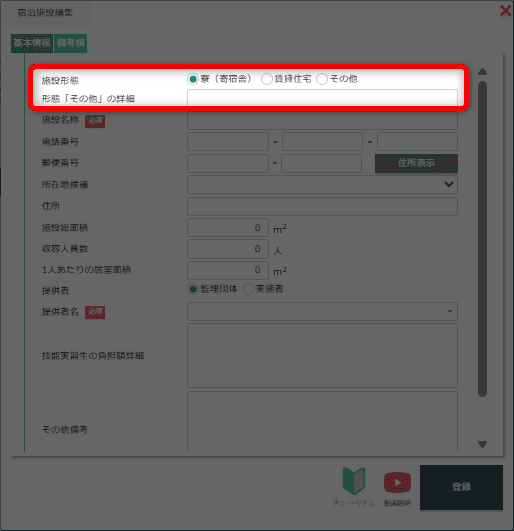Open the チュートリアル tutorial book icon

[354, 481]
